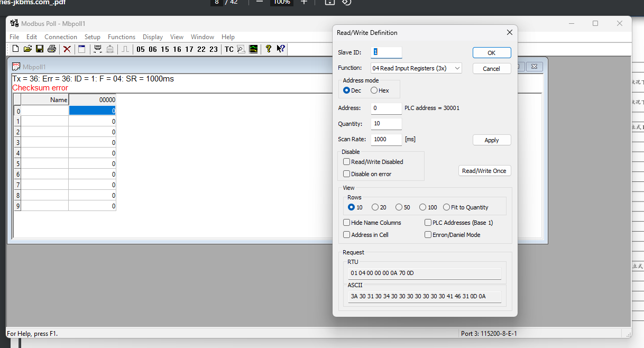644x348 pixels.
Task: Click the greyed Disconnect toolbar icon
Action: pyautogui.click(x=110, y=49)
